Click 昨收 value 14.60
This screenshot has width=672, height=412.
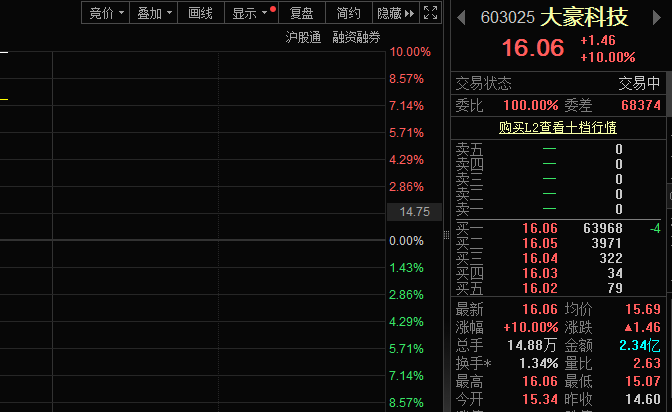pos(642,399)
